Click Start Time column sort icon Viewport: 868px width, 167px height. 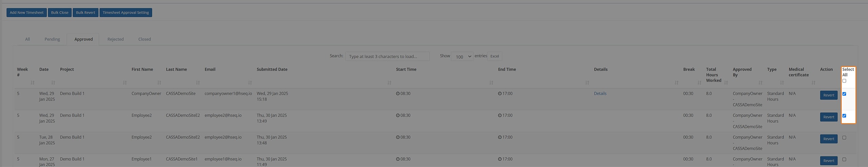click(491, 83)
